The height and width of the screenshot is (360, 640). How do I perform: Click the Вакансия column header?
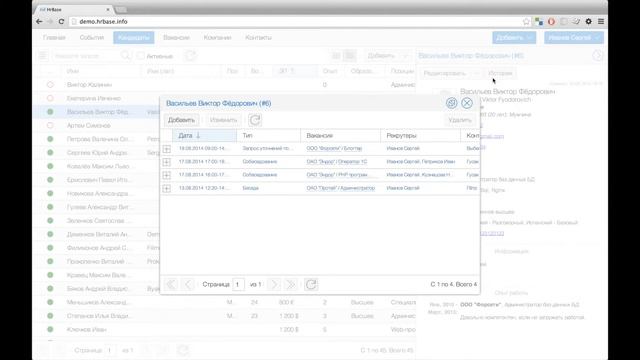(340, 136)
